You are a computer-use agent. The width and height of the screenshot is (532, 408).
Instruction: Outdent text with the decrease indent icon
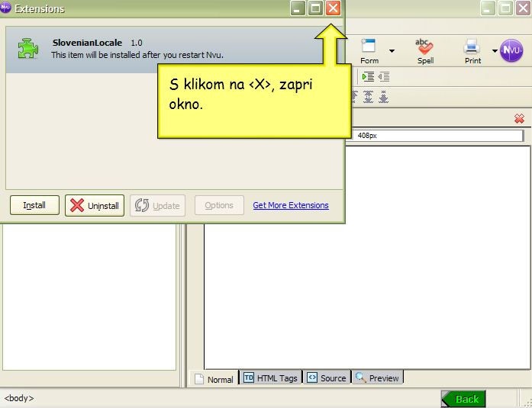(383, 76)
